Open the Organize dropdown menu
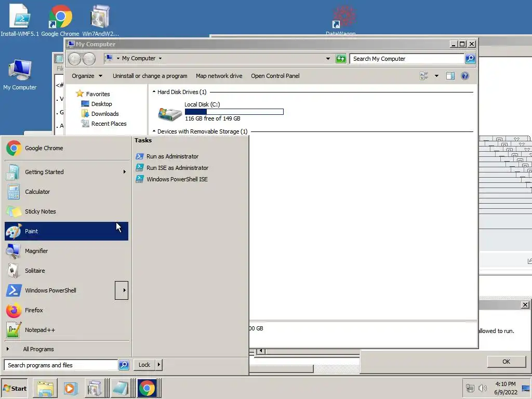This screenshot has width=532, height=399. (87, 76)
